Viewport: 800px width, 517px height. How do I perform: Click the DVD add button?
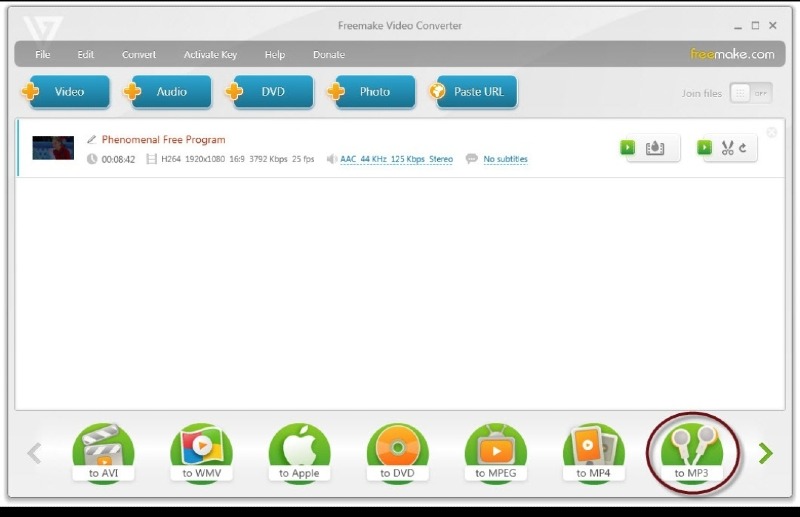point(270,92)
